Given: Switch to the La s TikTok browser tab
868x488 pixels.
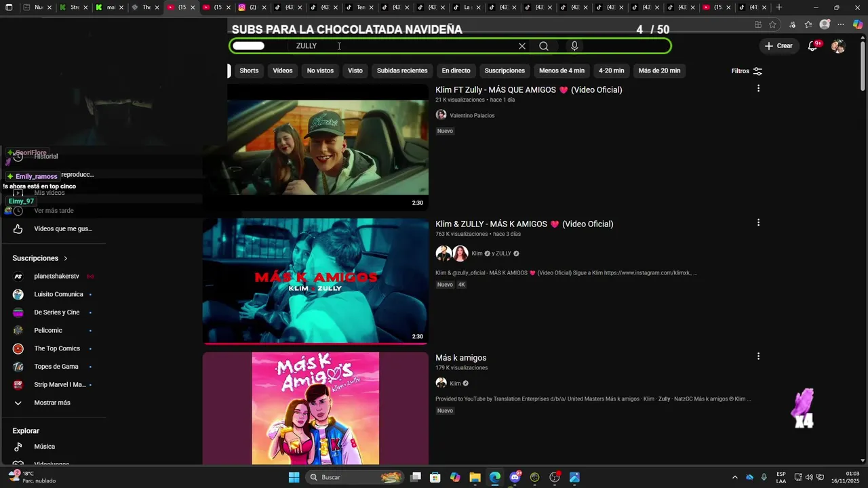Looking at the screenshot, I should 467,7.
